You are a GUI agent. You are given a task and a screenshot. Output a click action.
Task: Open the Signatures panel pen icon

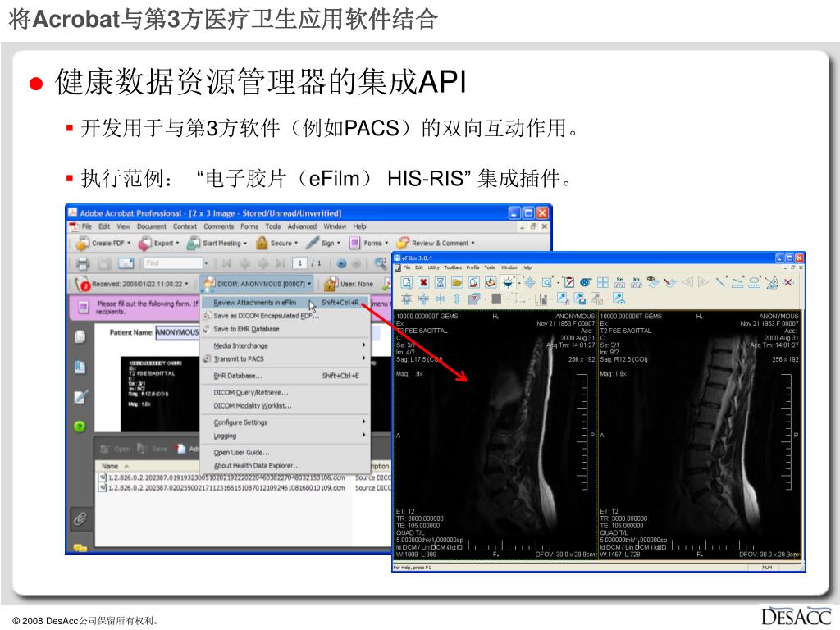coord(80,397)
